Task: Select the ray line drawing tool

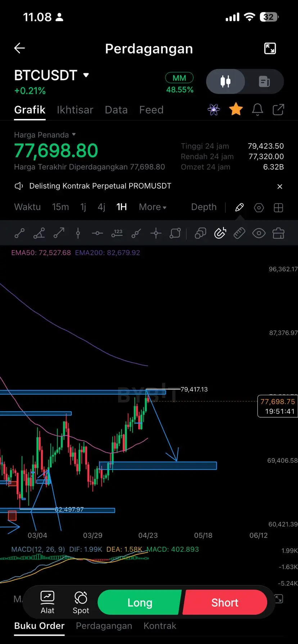Action: click(136, 233)
